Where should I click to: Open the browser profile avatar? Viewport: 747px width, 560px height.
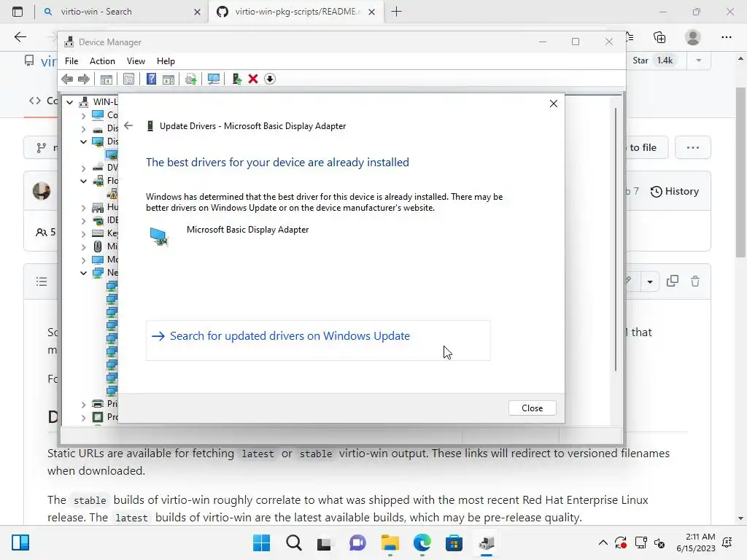click(x=693, y=37)
